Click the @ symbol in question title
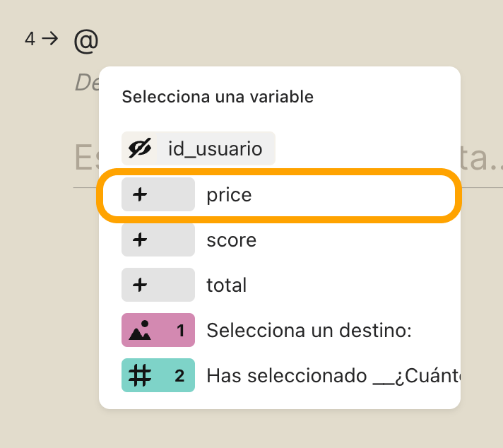 tap(86, 42)
